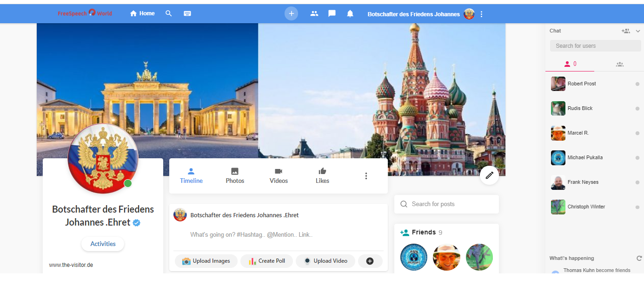Click the search magnifier icon in navbar

pyautogui.click(x=169, y=13)
